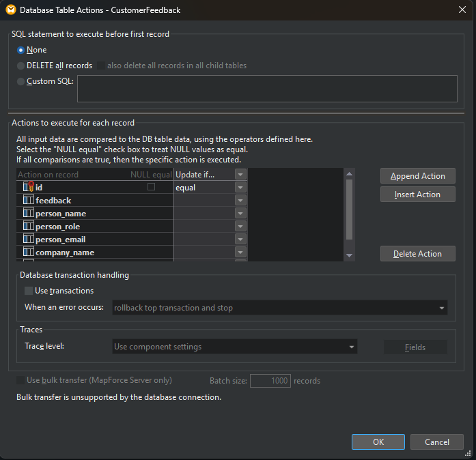
Task: Click the id primary key column icon
Action: (29, 187)
